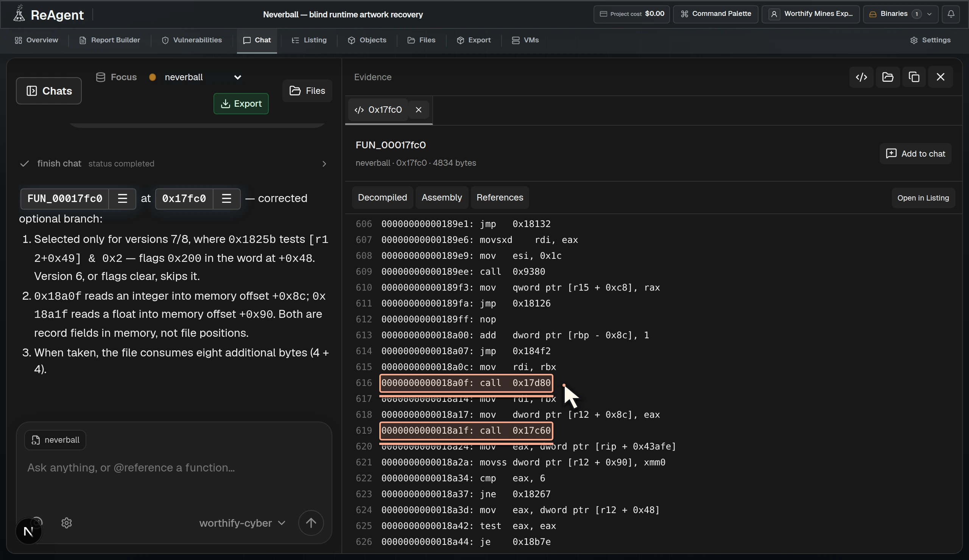Send the message with the arrow button
This screenshot has width=969, height=560.
311,523
